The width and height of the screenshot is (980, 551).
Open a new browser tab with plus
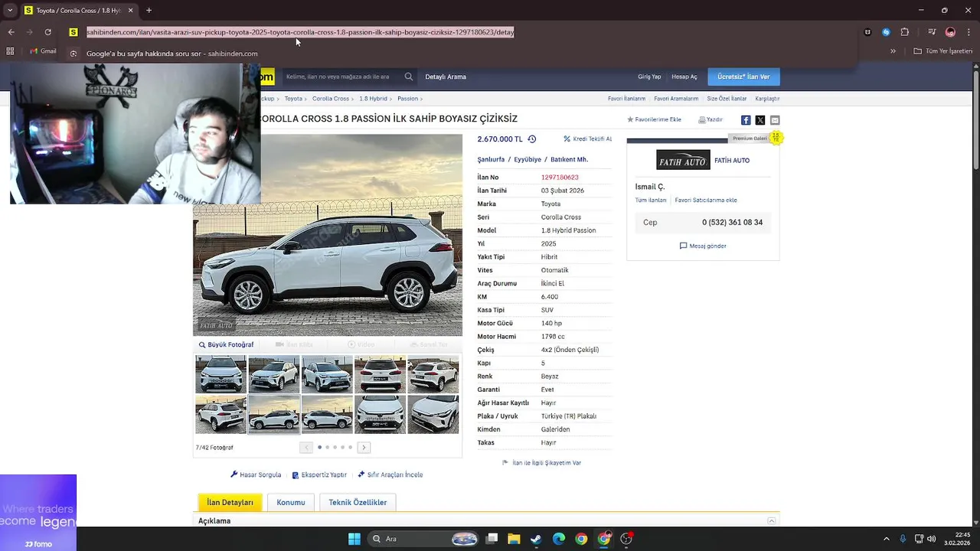tap(149, 11)
